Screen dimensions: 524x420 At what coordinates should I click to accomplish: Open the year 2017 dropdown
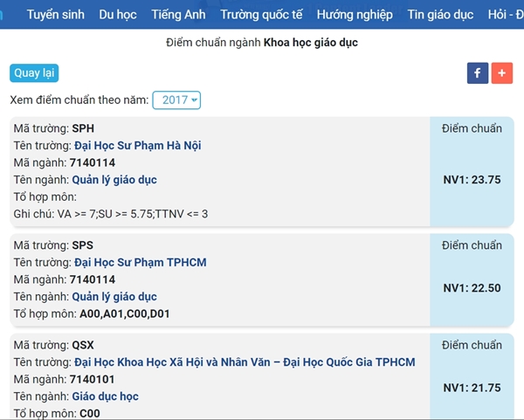[176, 100]
